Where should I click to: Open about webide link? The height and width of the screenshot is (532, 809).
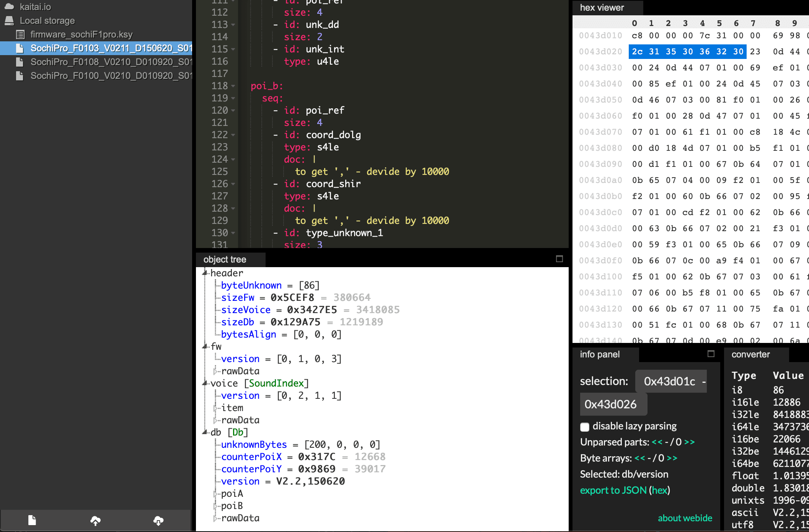click(685, 518)
